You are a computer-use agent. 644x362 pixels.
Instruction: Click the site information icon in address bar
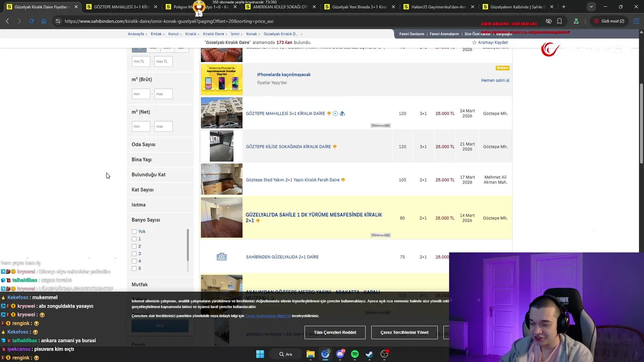point(58,21)
